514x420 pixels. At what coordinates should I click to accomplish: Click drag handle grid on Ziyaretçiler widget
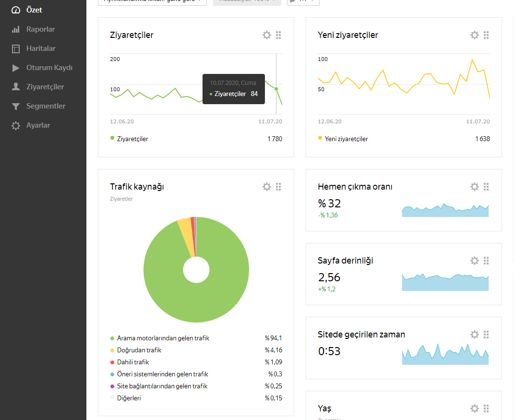click(278, 35)
